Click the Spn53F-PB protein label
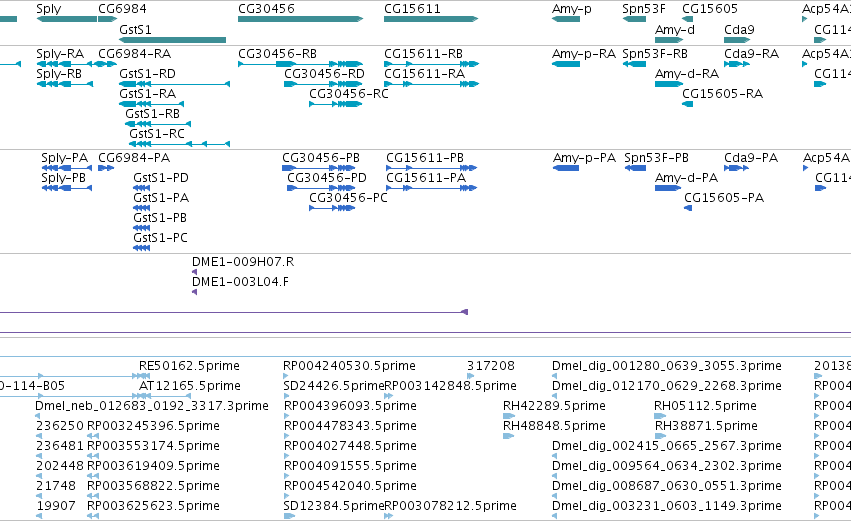Screen dimensions: 851x521 point(656,158)
